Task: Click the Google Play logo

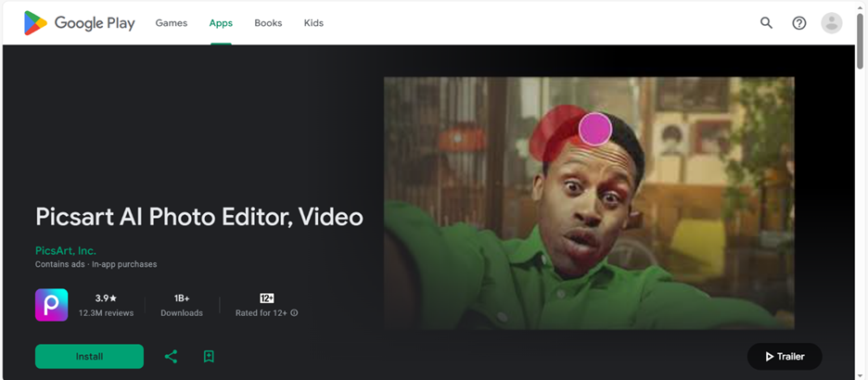Action: [x=79, y=23]
